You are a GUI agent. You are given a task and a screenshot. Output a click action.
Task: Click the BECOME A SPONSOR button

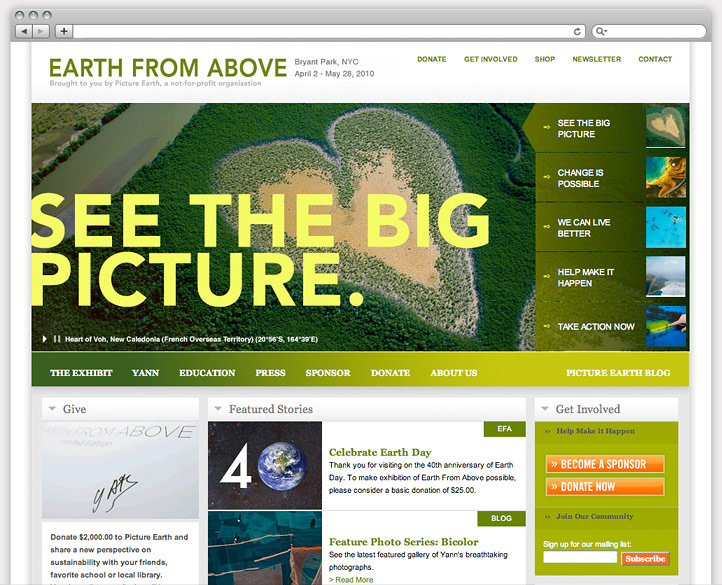(605, 464)
